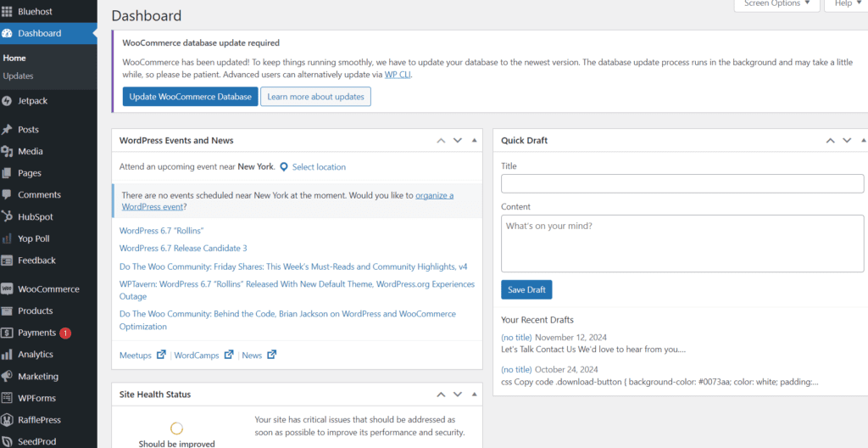The image size is (868, 448).
Task: Open the Media menu label
Action: (x=31, y=151)
